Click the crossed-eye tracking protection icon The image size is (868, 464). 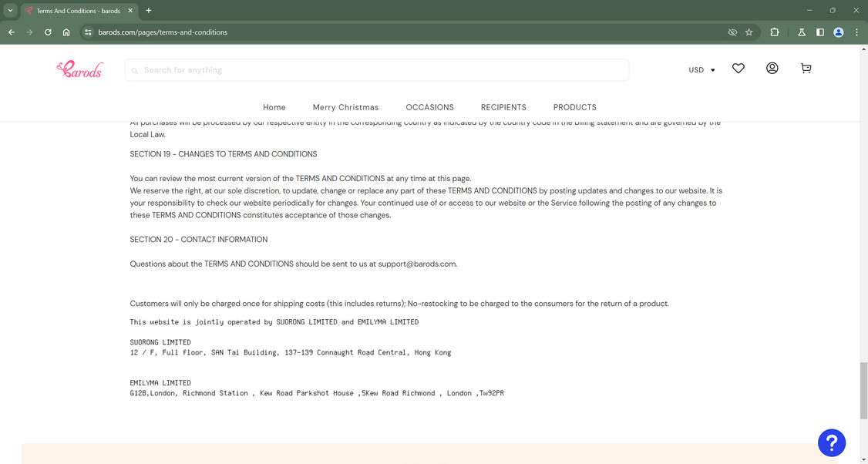click(732, 32)
